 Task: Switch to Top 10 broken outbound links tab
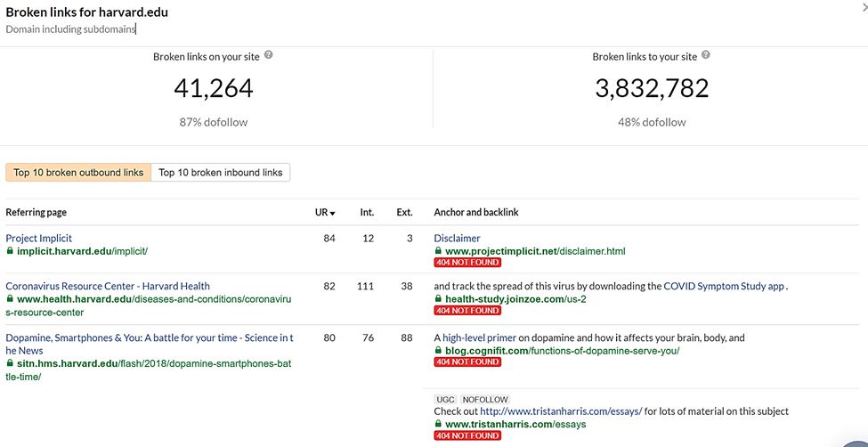click(78, 172)
